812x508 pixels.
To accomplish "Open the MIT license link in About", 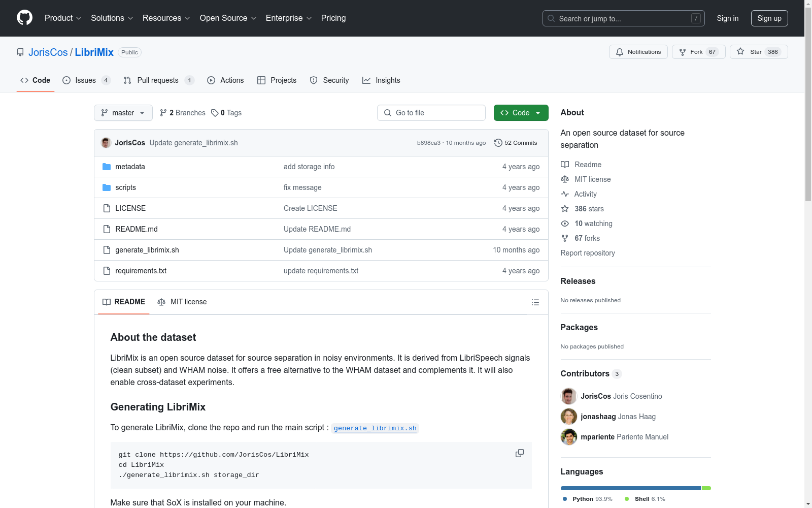I will point(586,179).
